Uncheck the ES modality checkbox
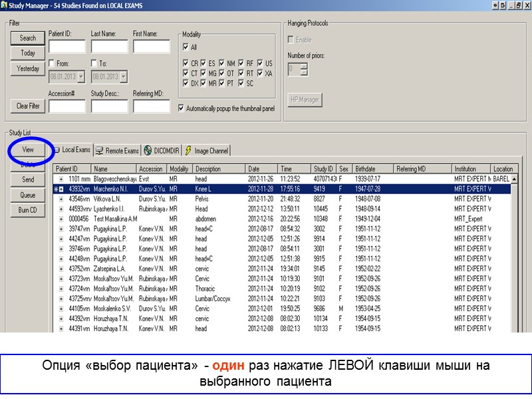 coord(203,63)
